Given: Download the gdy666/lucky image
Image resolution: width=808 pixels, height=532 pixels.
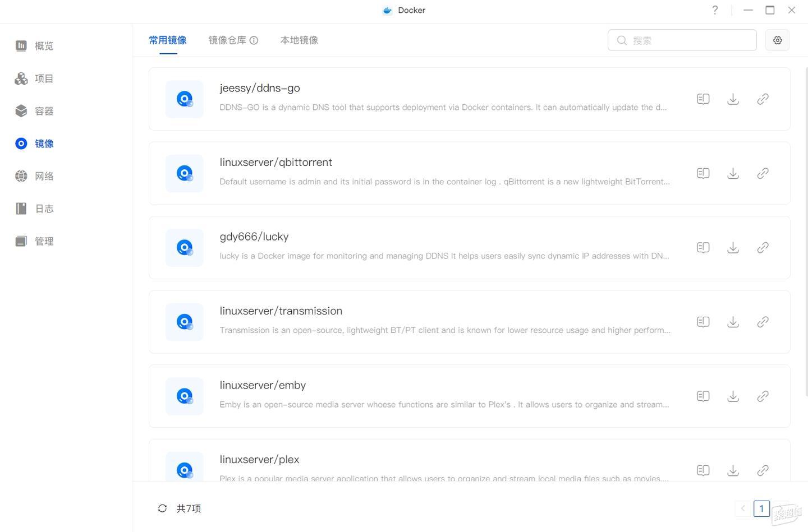Looking at the screenshot, I should coord(733,248).
